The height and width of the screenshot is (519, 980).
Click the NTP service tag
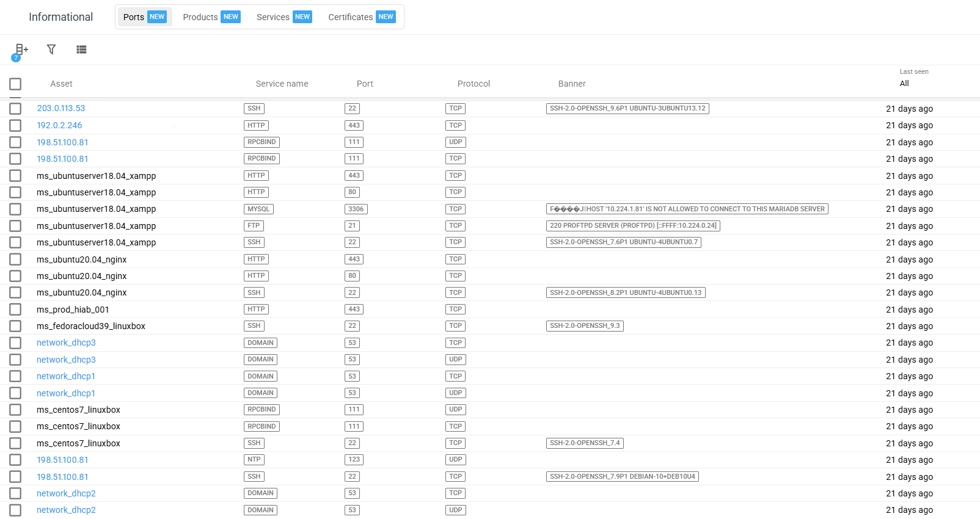(254, 460)
